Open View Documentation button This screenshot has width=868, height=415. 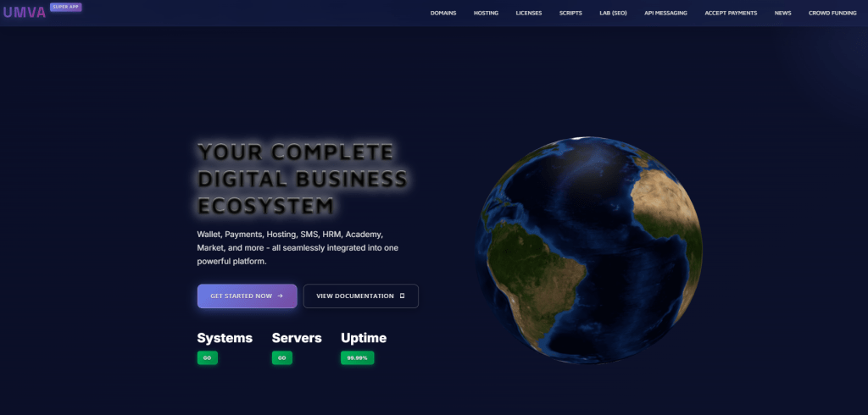pos(361,296)
